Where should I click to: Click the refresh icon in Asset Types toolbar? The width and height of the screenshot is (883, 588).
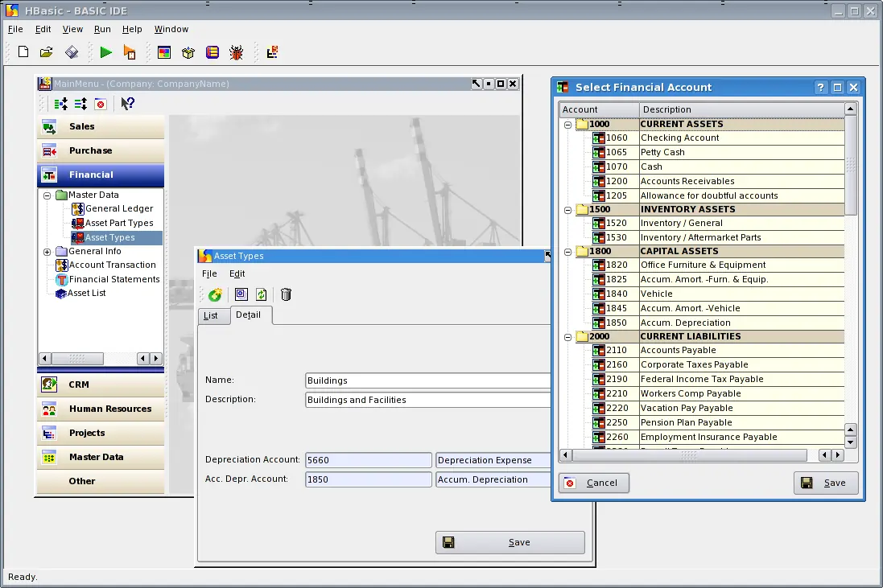click(x=262, y=294)
